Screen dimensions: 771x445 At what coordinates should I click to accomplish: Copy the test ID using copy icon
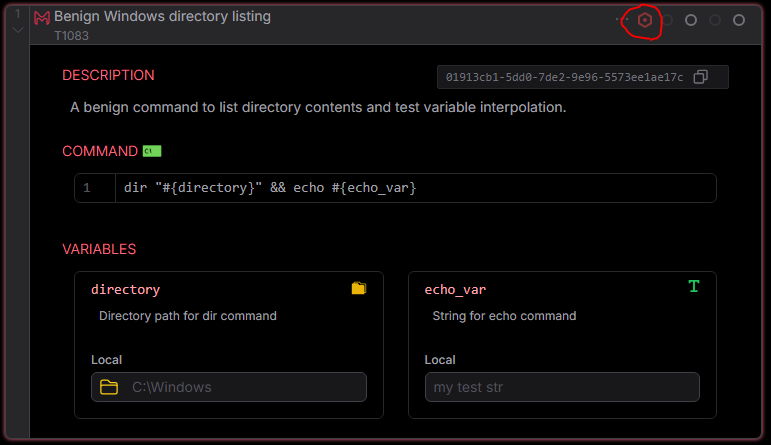pos(700,77)
